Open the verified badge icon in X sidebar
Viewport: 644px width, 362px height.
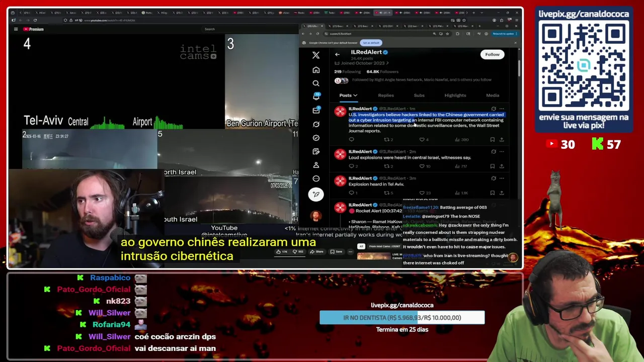(316, 138)
